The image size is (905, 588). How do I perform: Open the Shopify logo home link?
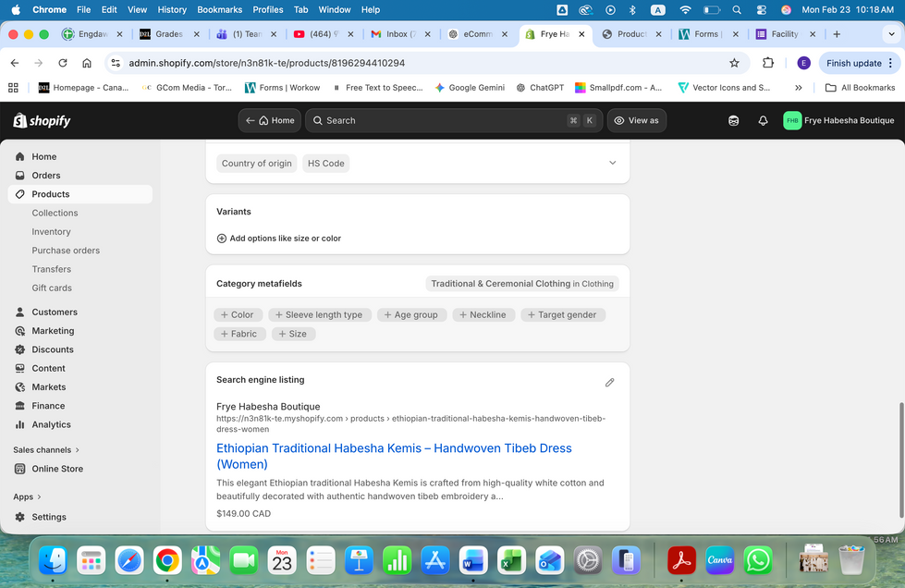tap(42, 120)
